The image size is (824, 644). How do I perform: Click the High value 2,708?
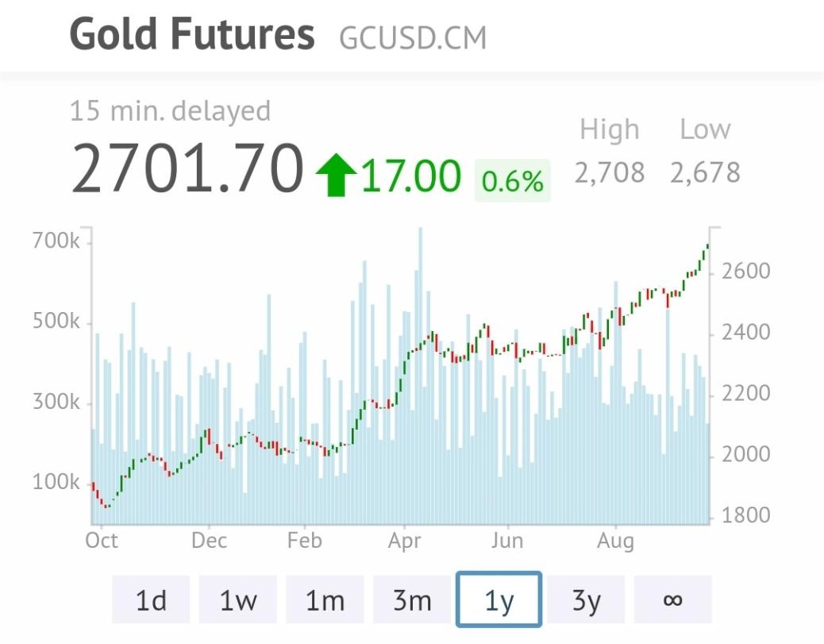(610, 172)
